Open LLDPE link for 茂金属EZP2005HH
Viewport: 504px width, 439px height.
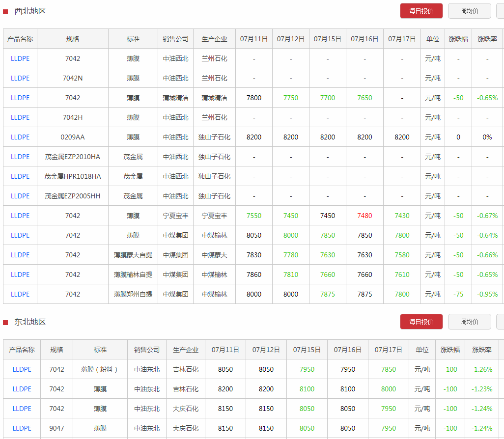(x=20, y=196)
